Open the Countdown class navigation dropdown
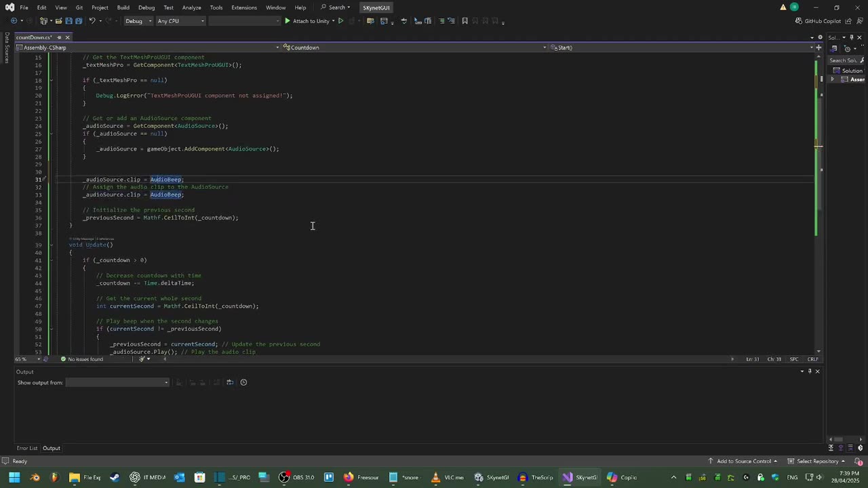The height and width of the screenshot is (488, 868). [x=414, y=47]
